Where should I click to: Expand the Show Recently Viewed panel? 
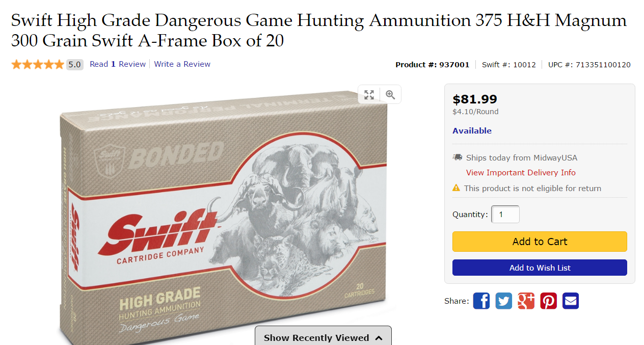point(323,337)
